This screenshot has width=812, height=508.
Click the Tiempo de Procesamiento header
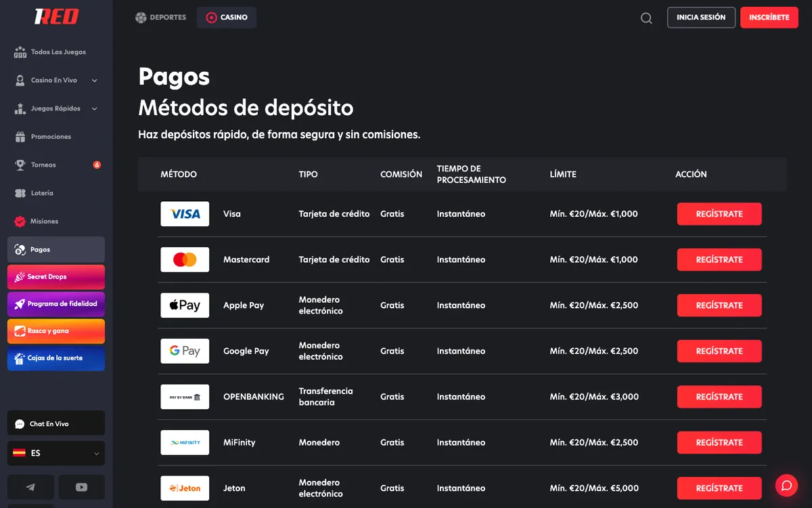pos(472,175)
